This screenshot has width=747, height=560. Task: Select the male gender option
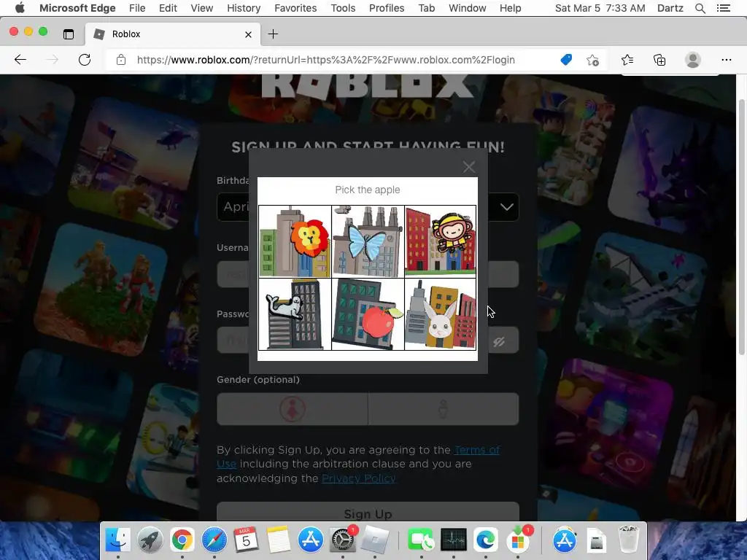click(443, 409)
